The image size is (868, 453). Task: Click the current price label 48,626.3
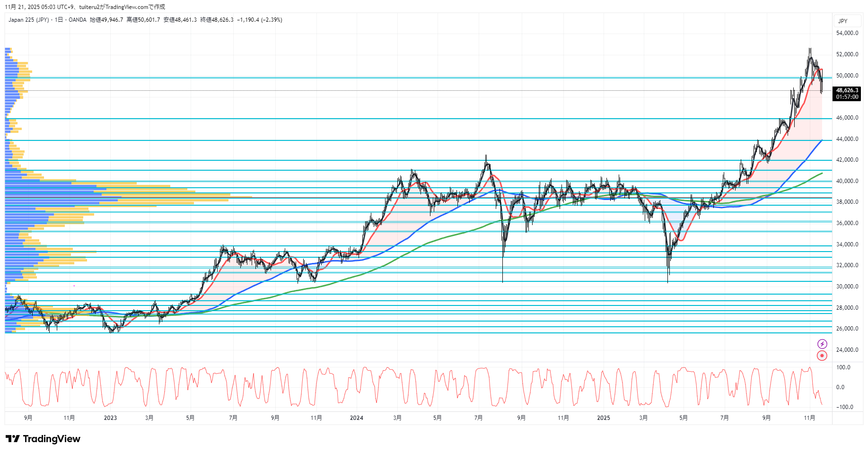[x=847, y=90]
